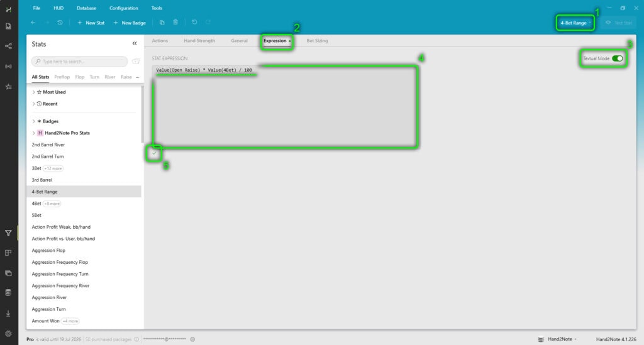Click the Hand2Note logo icon in sidebar
Screen dimensions: 644x345
pos(8,9)
